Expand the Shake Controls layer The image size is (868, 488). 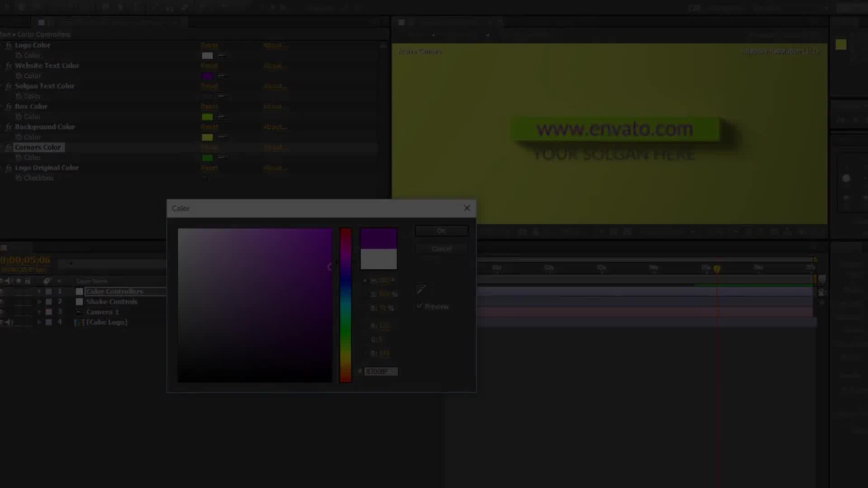point(39,301)
